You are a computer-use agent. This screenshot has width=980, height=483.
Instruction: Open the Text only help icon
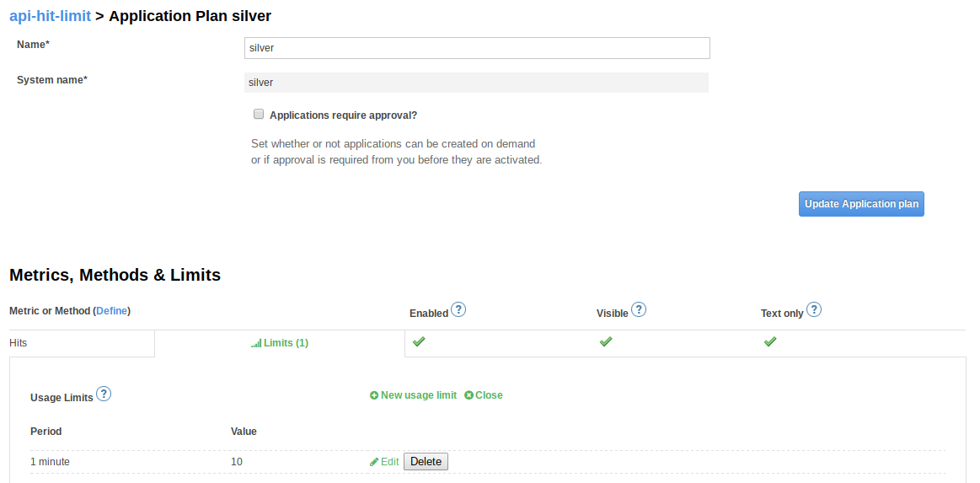pos(814,310)
